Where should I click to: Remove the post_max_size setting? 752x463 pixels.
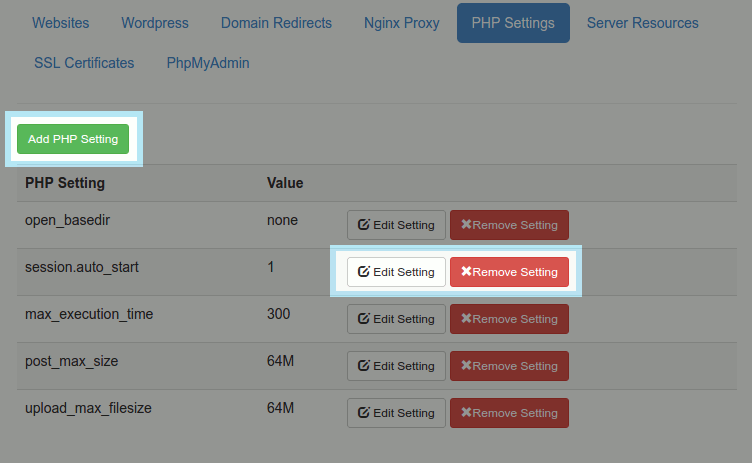pos(509,366)
